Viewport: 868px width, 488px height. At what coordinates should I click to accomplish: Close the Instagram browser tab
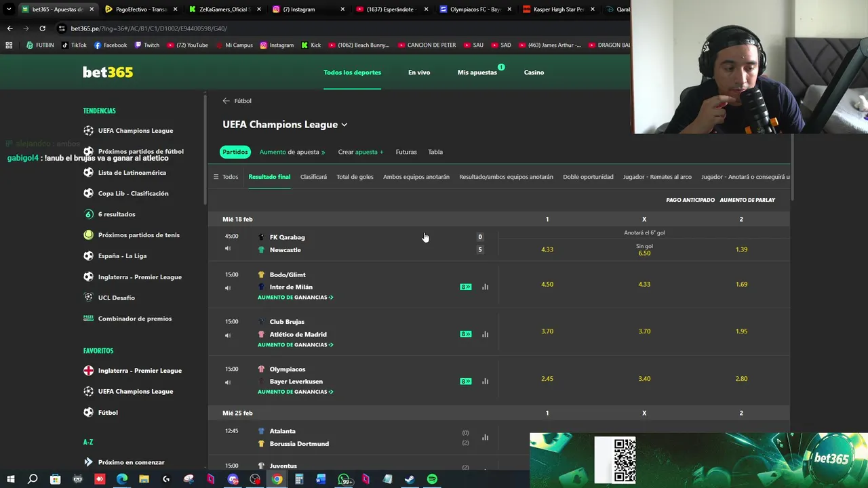click(x=342, y=9)
